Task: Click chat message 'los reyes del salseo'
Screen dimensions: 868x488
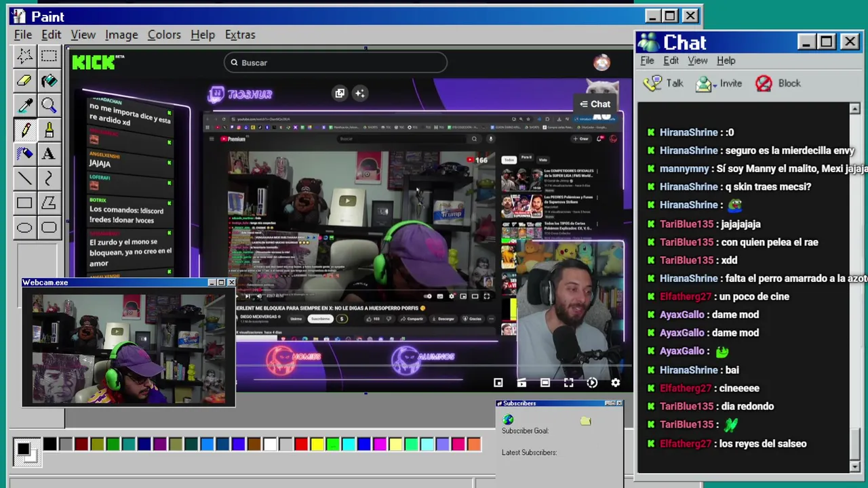Action: 762,443
